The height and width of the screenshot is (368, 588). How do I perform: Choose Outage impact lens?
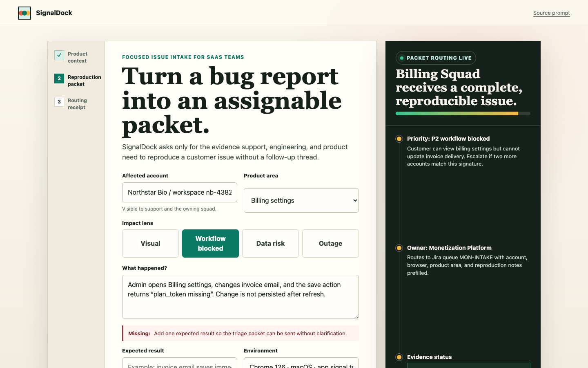[330, 243]
